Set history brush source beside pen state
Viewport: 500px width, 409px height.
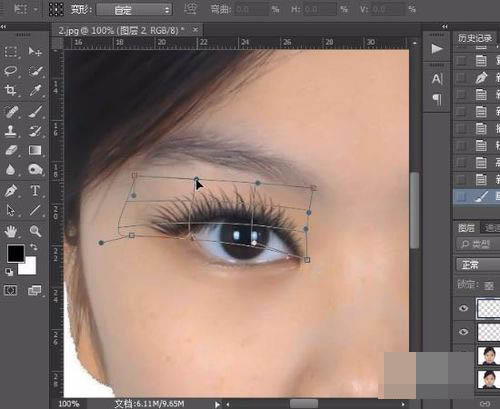pyautogui.click(x=462, y=78)
